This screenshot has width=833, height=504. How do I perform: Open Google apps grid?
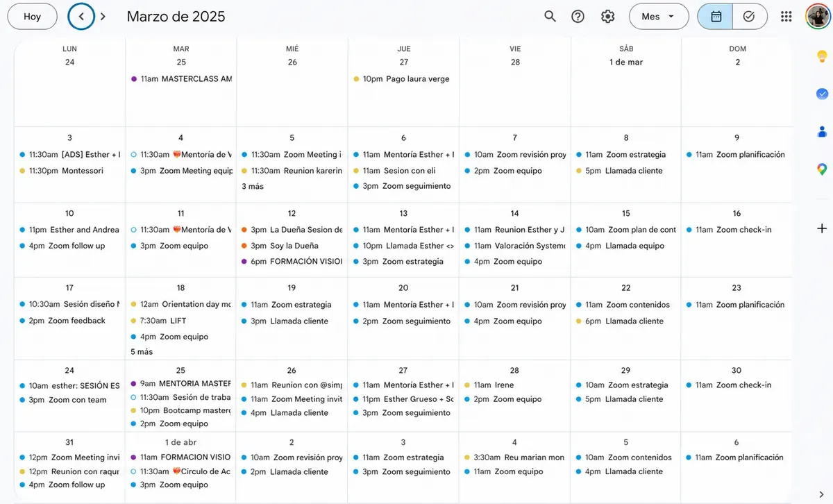click(786, 16)
